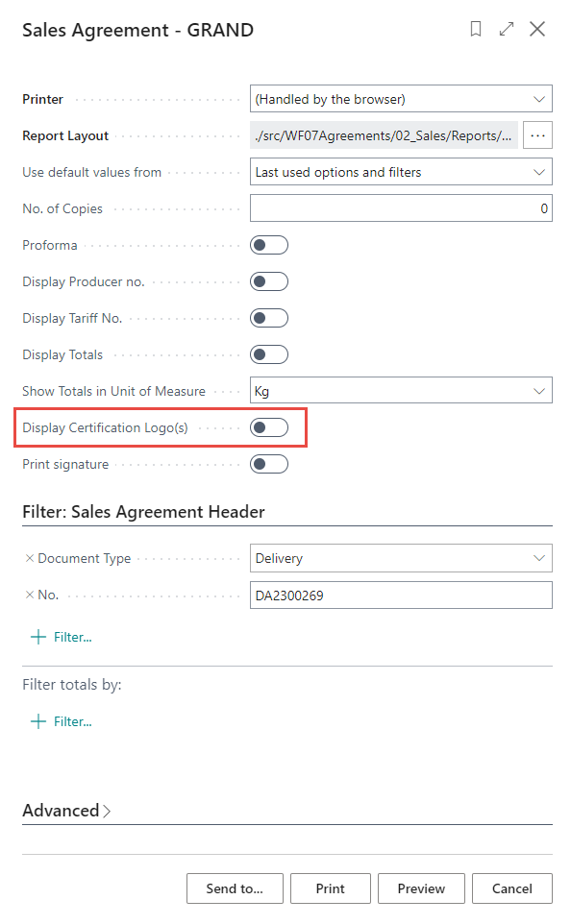Image resolution: width=571 pixels, height=924 pixels.
Task: Remove the No. filter
Action: point(30,595)
